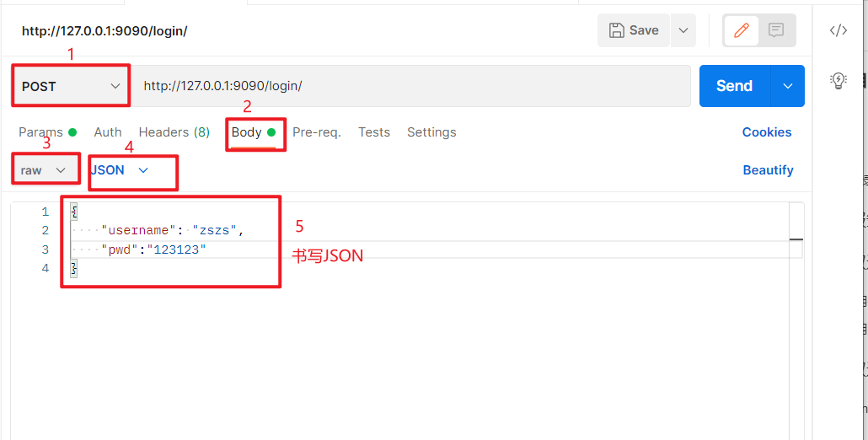Open the POST method dropdown
The image size is (868, 440).
pos(71,86)
